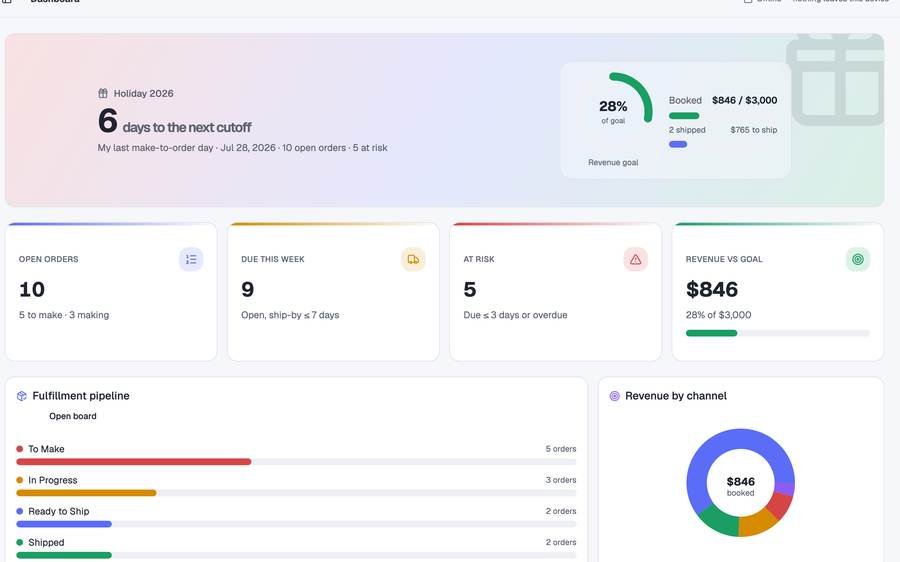This screenshot has height=562, width=900.
Task: Click the Fulfillment pipeline box icon
Action: (22, 396)
